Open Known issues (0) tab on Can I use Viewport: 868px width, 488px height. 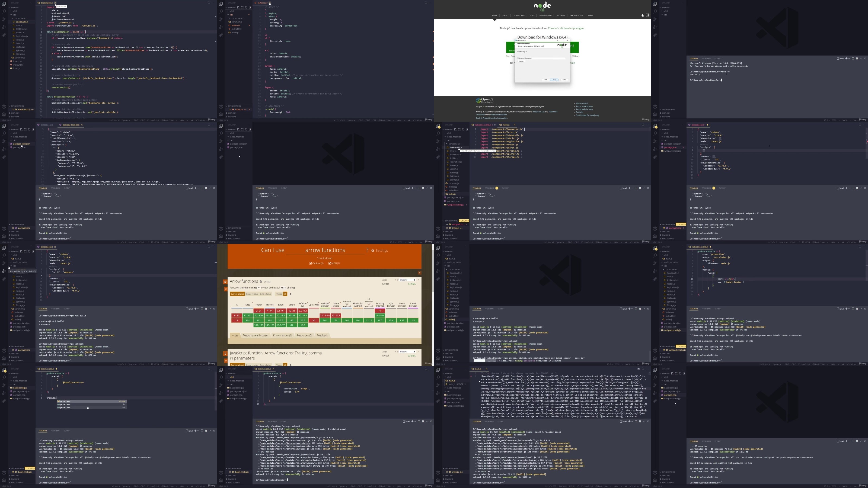coord(282,335)
